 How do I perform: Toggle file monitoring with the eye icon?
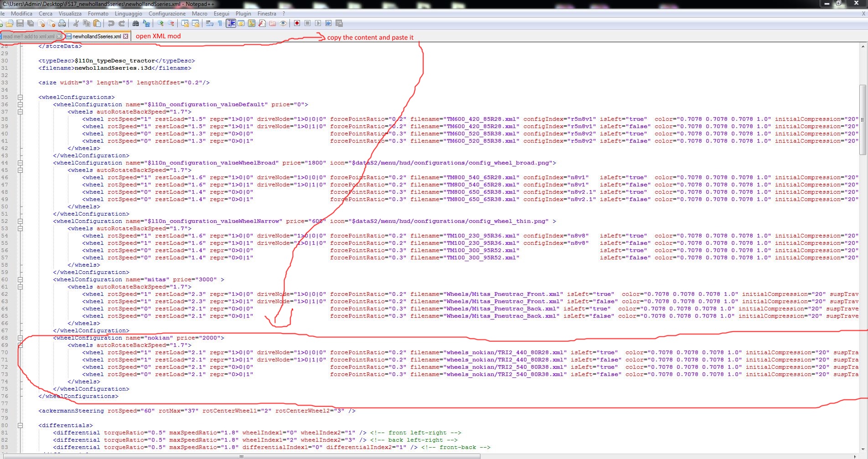(x=283, y=23)
